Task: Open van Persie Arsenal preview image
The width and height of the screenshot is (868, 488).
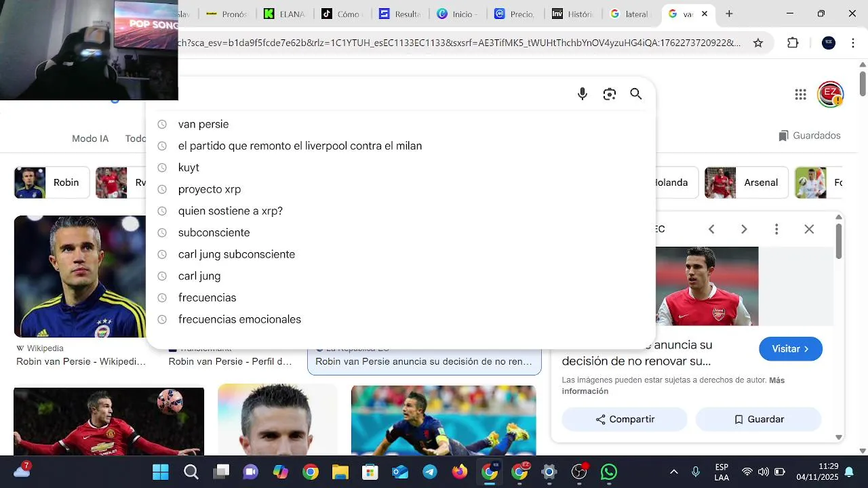Action: (x=707, y=286)
